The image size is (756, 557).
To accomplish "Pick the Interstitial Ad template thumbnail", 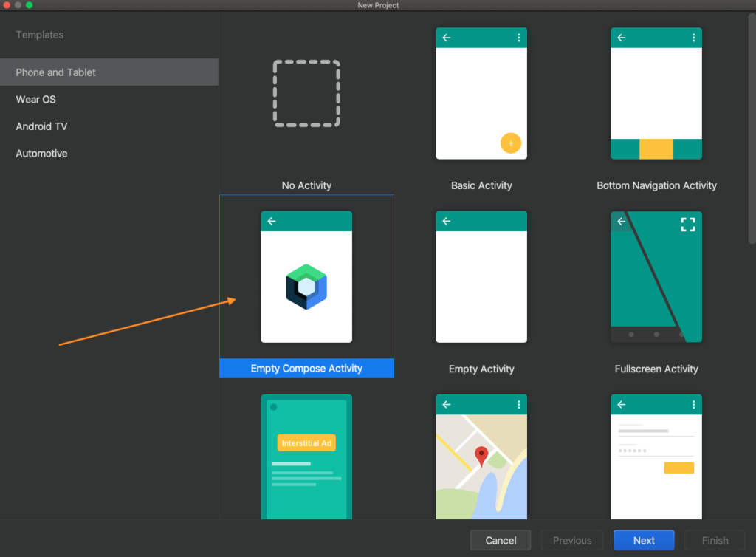I will (306, 457).
